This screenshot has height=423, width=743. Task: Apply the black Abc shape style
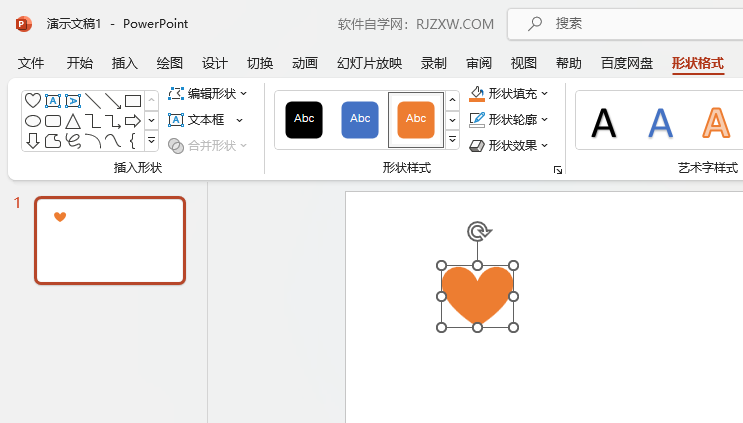tap(304, 120)
